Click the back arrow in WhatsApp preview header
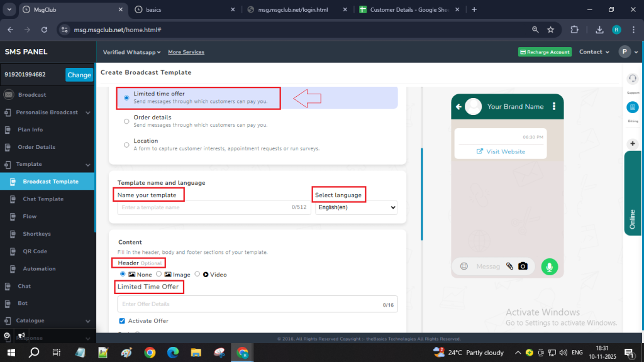Viewport: 644px width, 362px height. click(x=459, y=107)
